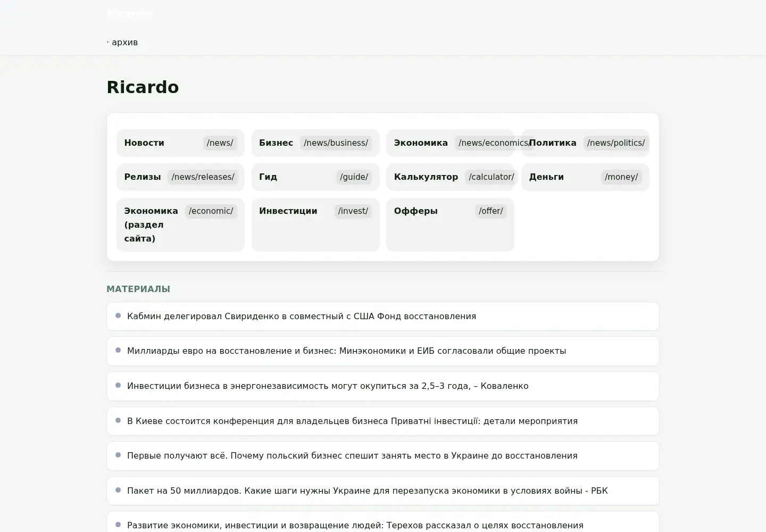The width and height of the screenshot is (766, 532).
Task: Open the /news/economics/ Экономика card
Action: pos(451,143)
